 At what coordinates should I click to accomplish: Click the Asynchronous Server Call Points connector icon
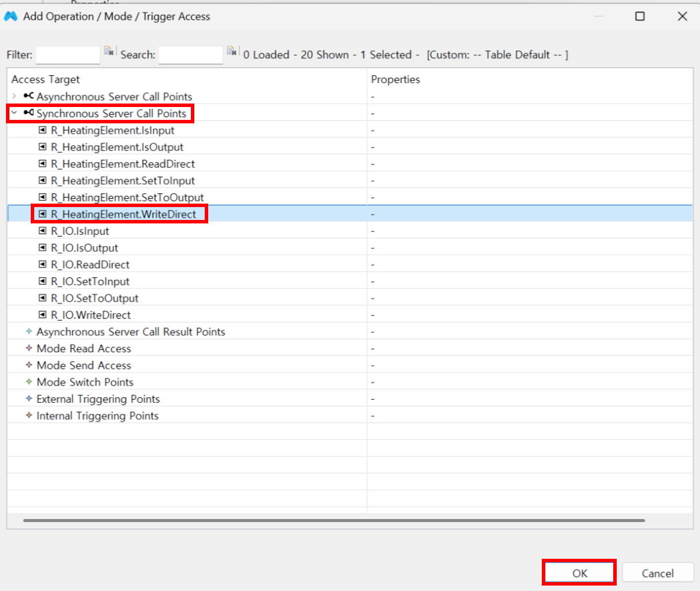click(x=29, y=96)
